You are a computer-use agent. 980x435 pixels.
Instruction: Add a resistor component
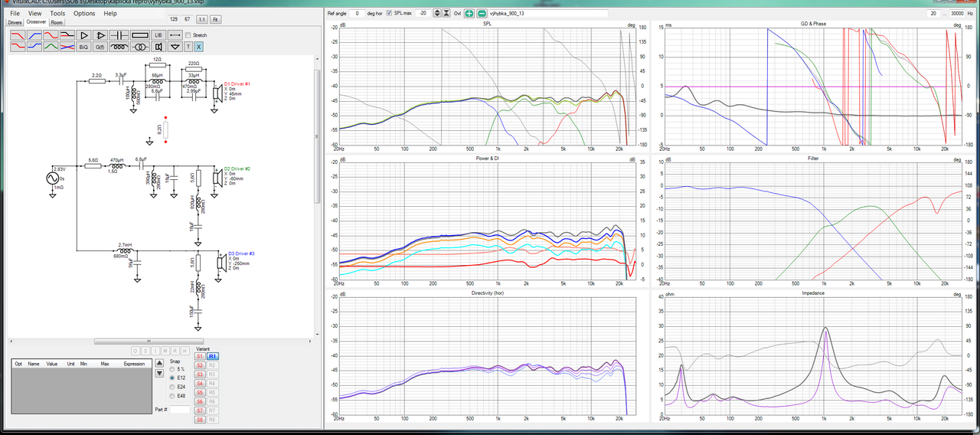click(140, 35)
